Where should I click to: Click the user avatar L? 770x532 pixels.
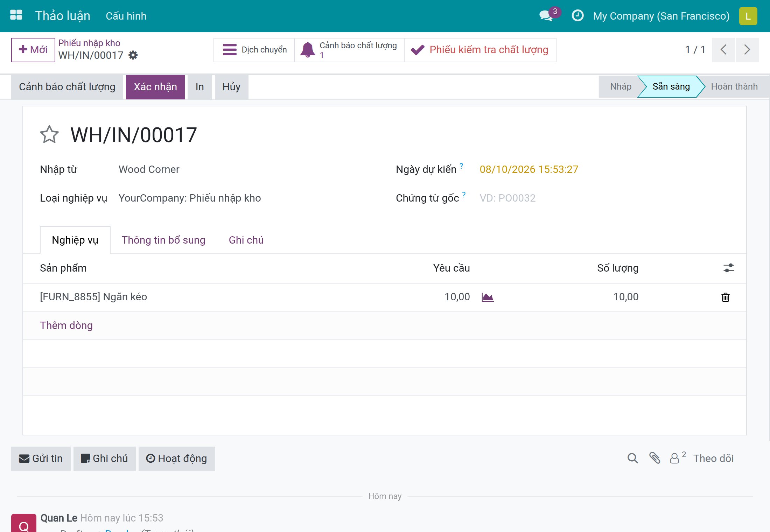pos(748,16)
